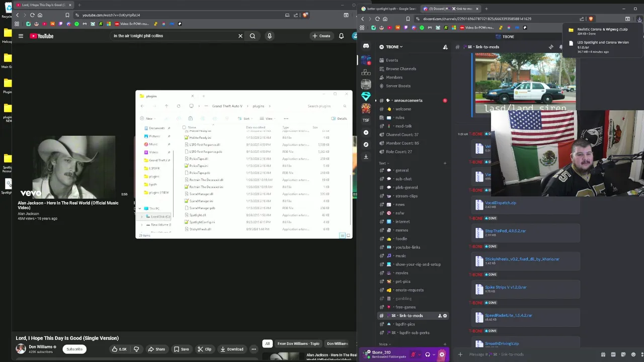Select 'From Don Williams - Topic' chip
Viewport: 644px width, 362px height.
[x=298, y=343]
